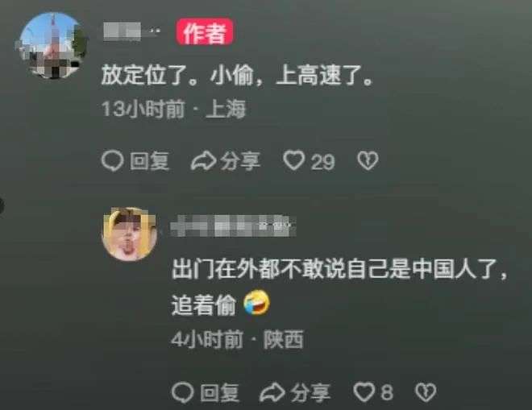Click the share arrow icon under the Shaanxi reply
The height and width of the screenshot is (410, 532).
[x=272, y=392]
